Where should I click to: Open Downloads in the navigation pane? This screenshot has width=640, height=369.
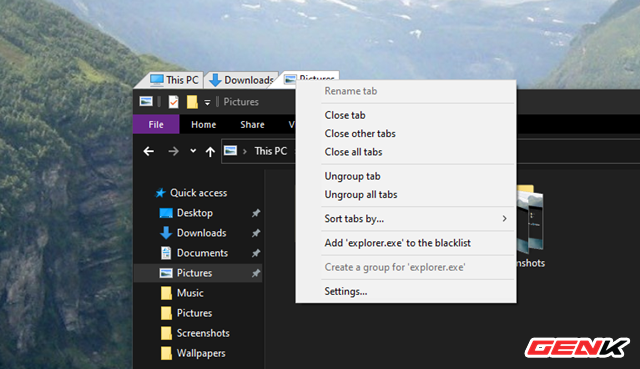click(x=202, y=233)
